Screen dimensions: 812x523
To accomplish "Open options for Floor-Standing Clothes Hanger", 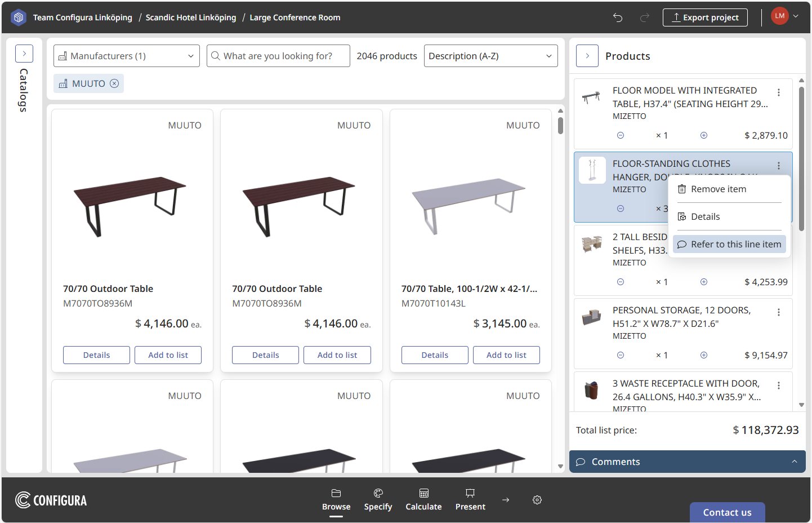I will point(779,166).
